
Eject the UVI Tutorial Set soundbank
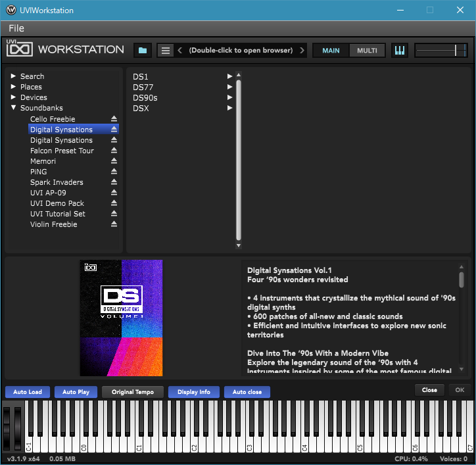(x=114, y=214)
